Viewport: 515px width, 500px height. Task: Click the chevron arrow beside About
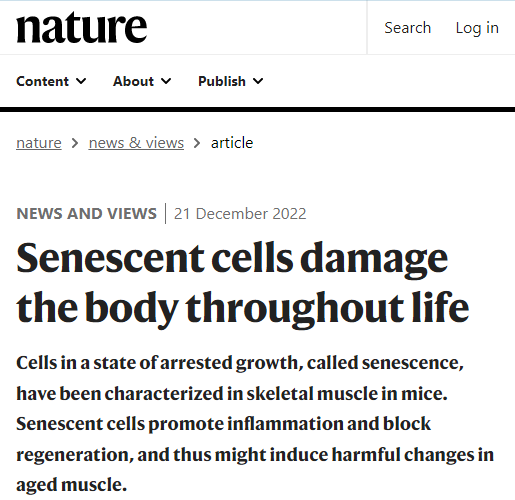[166, 81]
